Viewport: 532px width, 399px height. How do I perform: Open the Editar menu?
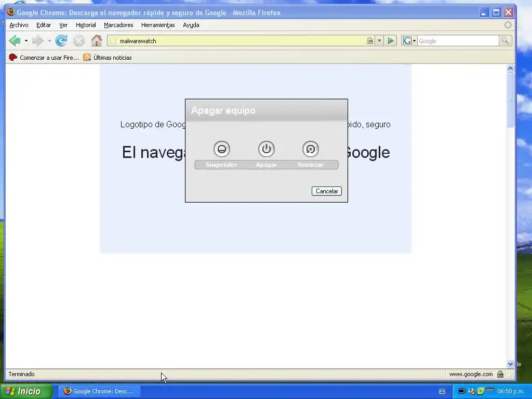[x=44, y=25]
